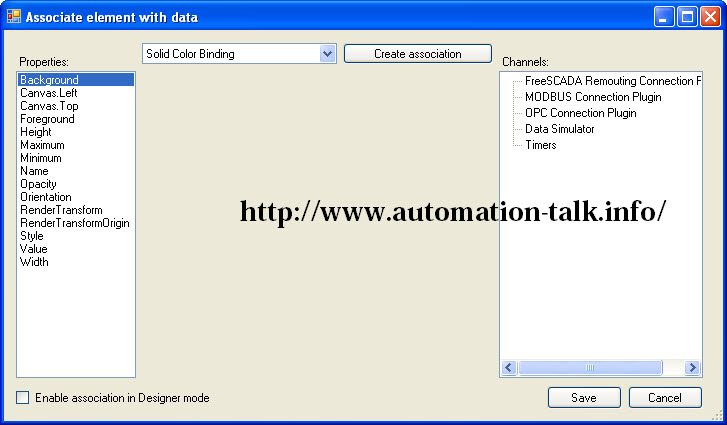The image size is (727, 425).
Task: Select the RenderTransformOrigin property
Action: tap(75, 222)
